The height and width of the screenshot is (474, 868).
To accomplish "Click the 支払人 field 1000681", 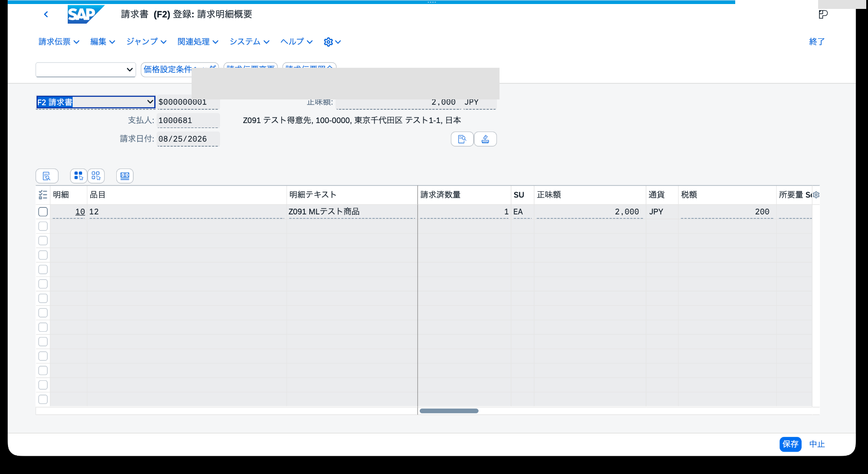I will [x=188, y=120].
